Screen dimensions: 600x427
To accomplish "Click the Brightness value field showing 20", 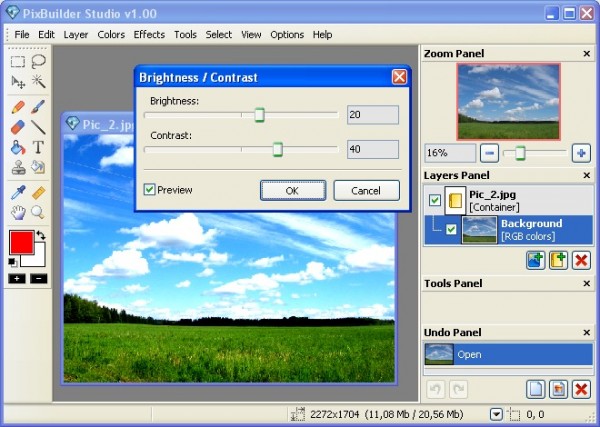I will 373,114.
